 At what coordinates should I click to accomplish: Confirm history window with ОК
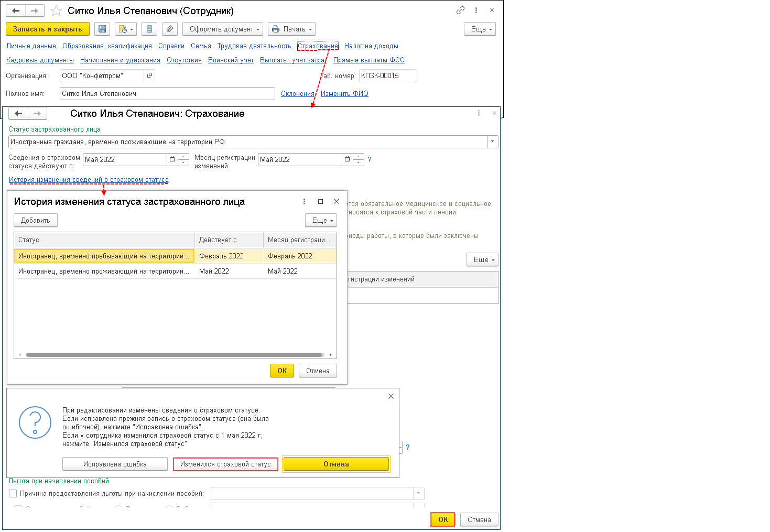pyautogui.click(x=282, y=371)
